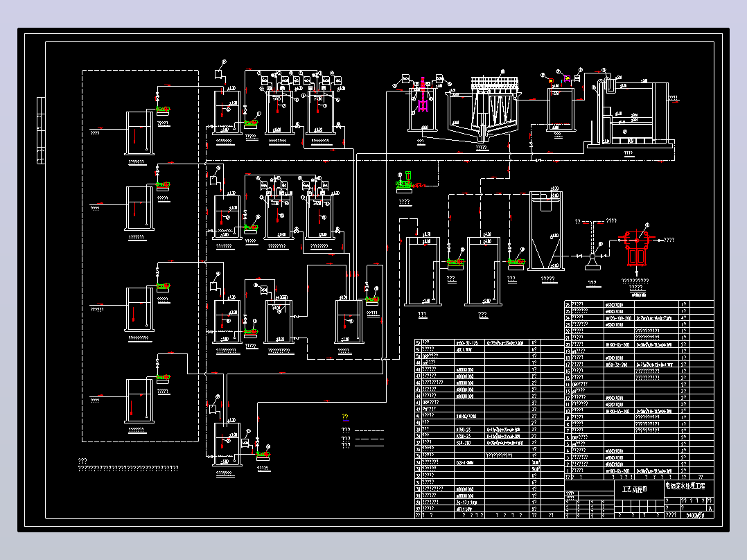Select the cone-bottom tower vessel
The image size is (747, 560).
click(x=547, y=230)
